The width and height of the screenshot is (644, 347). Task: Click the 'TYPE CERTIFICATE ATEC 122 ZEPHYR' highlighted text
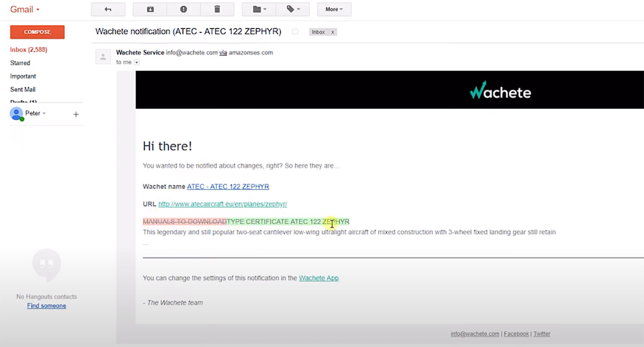pyautogui.click(x=288, y=222)
